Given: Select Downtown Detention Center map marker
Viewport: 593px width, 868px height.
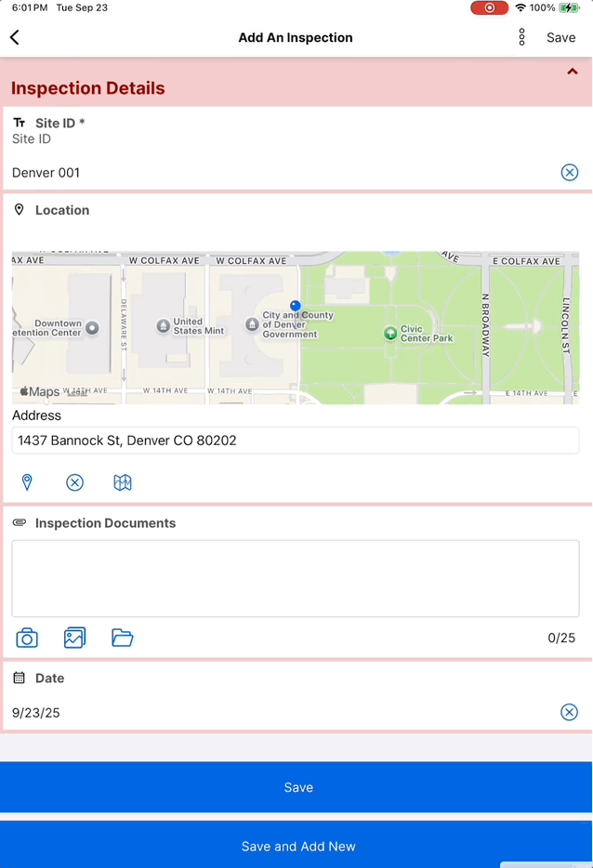Looking at the screenshot, I should [92, 328].
